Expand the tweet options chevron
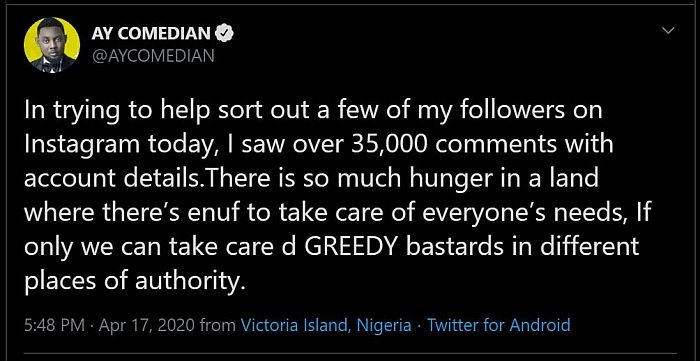The width and height of the screenshot is (700, 361). (668, 31)
